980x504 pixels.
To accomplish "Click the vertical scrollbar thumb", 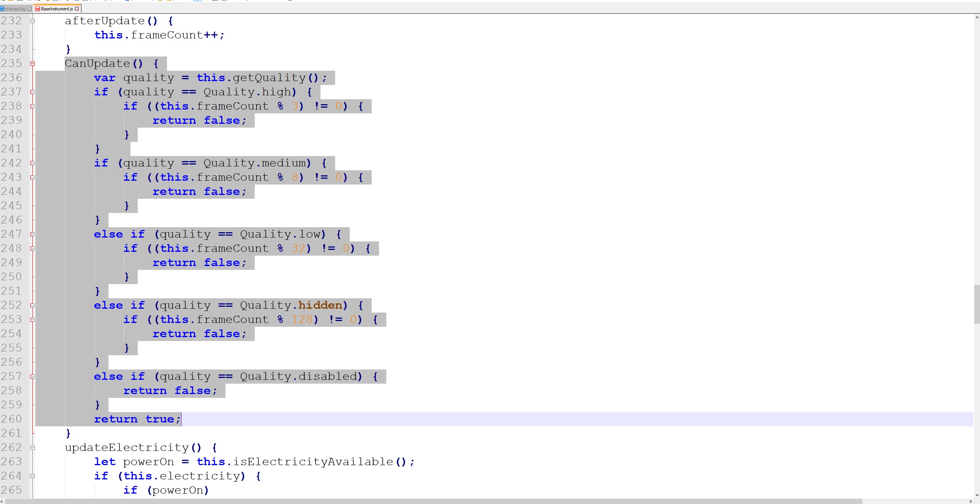I will (x=977, y=304).
